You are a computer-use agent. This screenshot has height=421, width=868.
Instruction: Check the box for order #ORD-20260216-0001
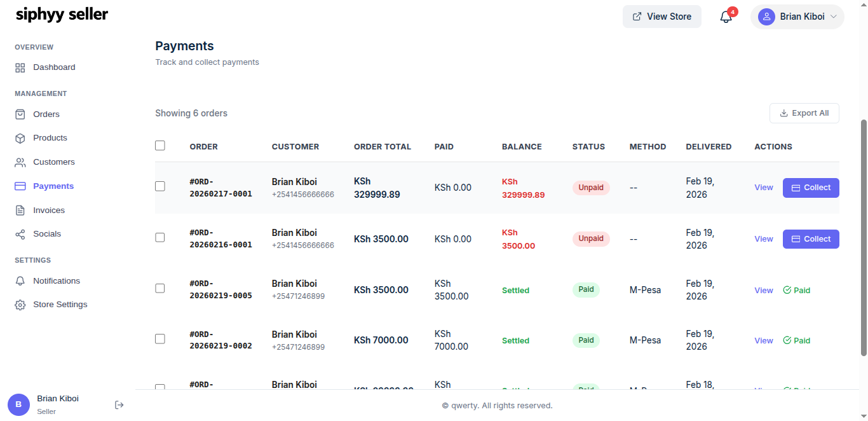160,237
